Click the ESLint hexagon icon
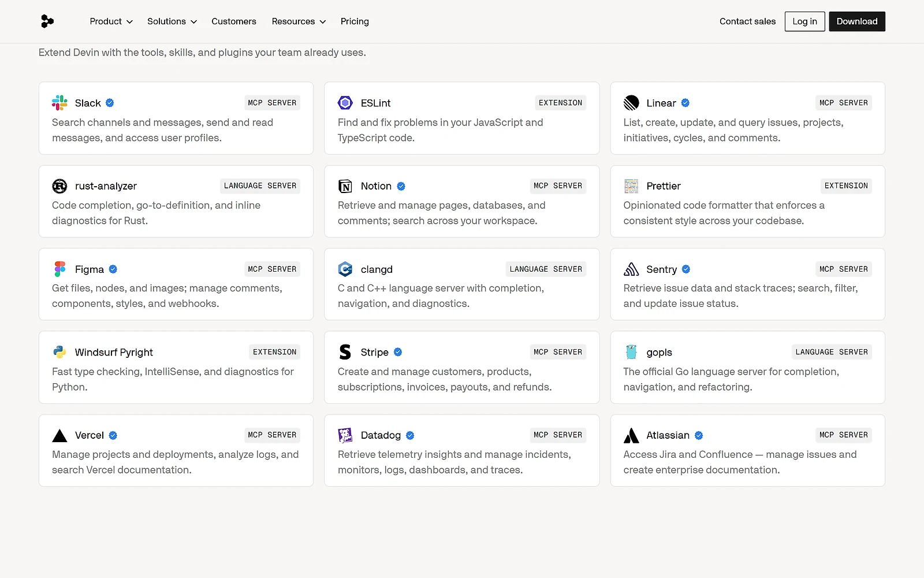This screenshot has width=924, height=578. 345,103
